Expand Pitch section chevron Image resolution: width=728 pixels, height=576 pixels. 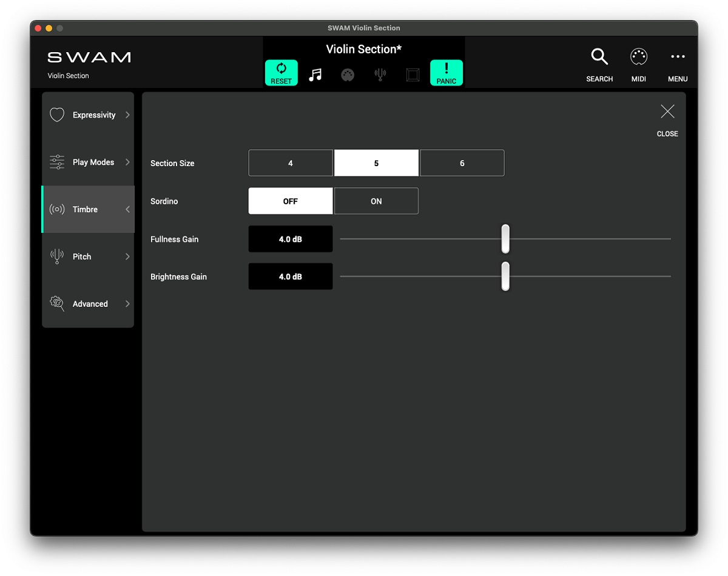(x=127, y=256)
